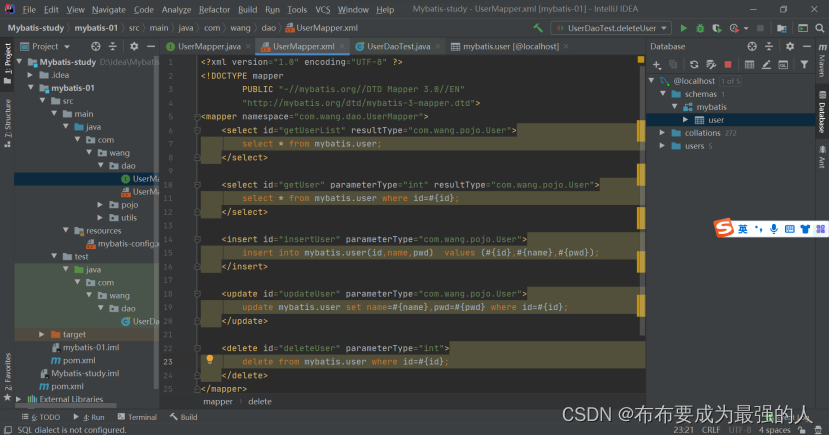Expand the pojo package node
Screen dimensions: 830x435
tap(100, 205)
